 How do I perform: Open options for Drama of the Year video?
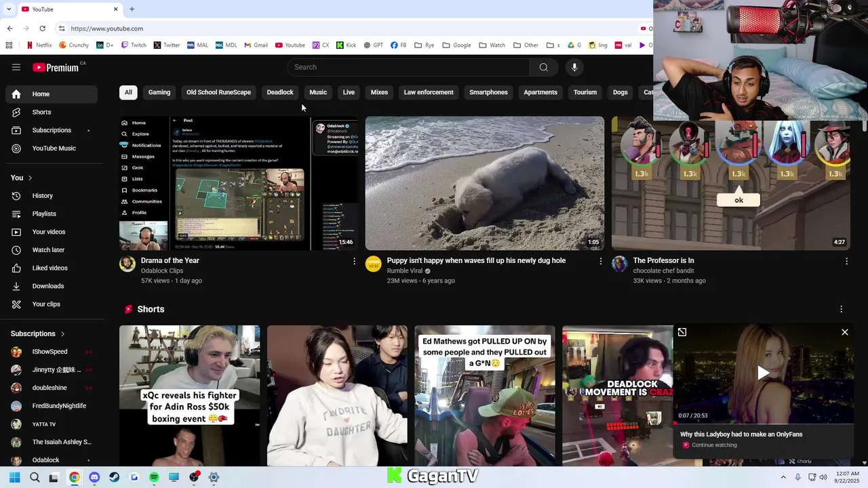[x=354, y=261]
